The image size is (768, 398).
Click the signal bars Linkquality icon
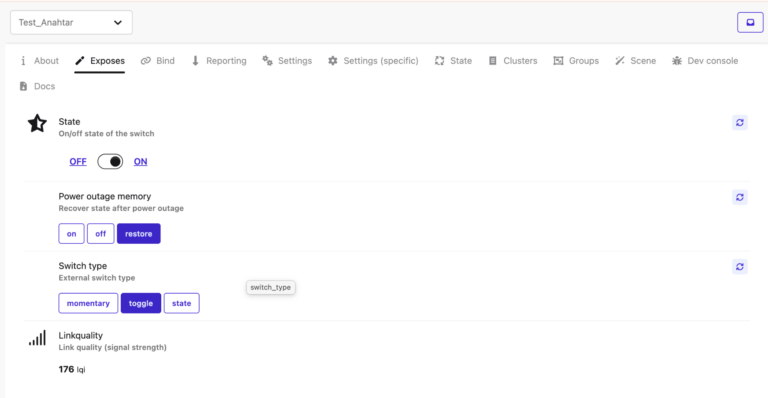(x=37, y=338)
